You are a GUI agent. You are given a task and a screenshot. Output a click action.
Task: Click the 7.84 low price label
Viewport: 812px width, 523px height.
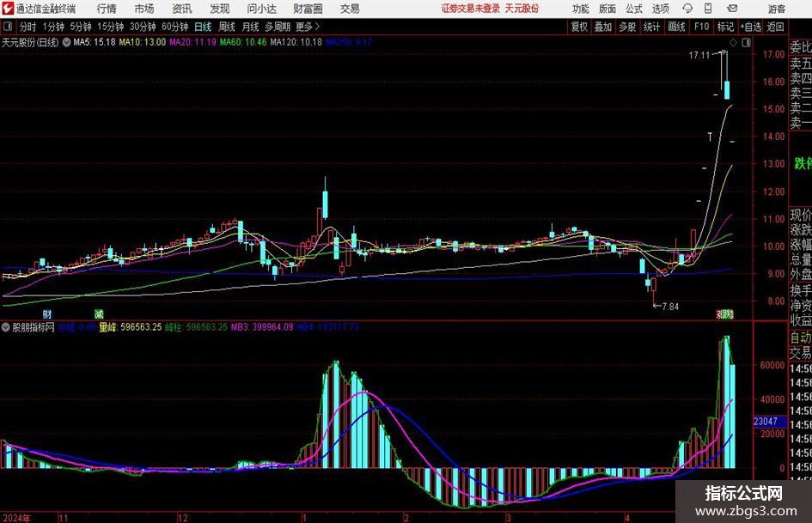tap(670, 307)
